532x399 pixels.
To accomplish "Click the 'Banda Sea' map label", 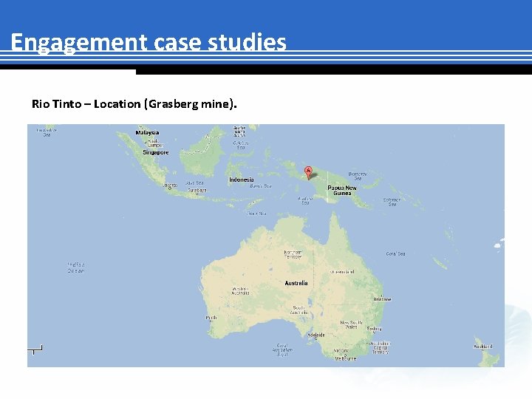I will [261, 186].
